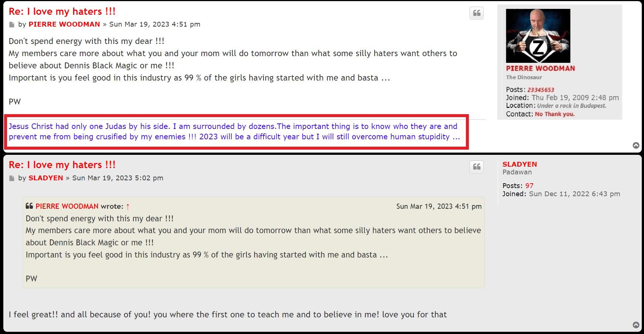Click 'PIERRE WOODMAN' in the quoted block header

67,207
